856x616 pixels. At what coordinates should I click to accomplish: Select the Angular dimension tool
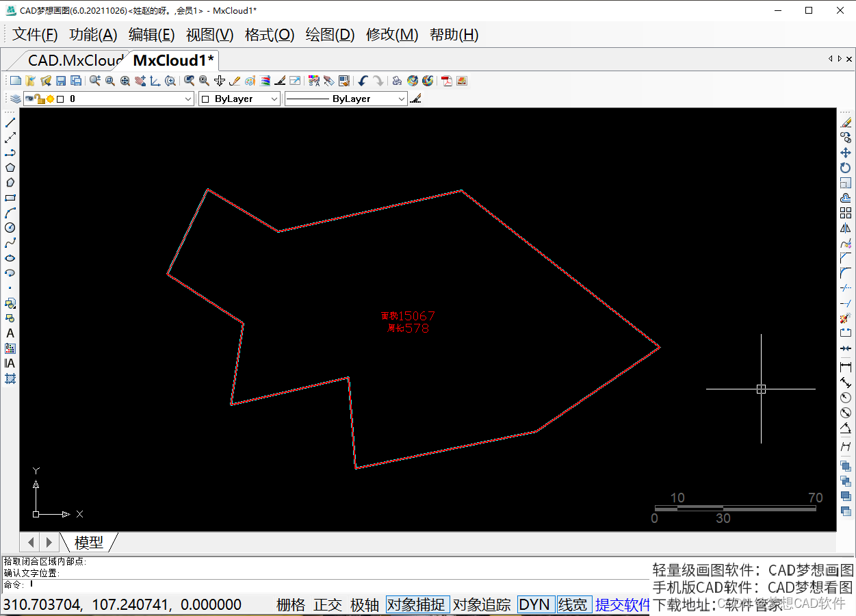pos(846,428)
